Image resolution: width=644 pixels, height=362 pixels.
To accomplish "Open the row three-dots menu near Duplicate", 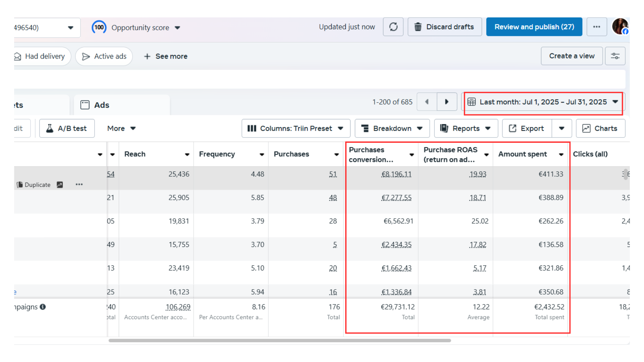I will tap(79, 185).
